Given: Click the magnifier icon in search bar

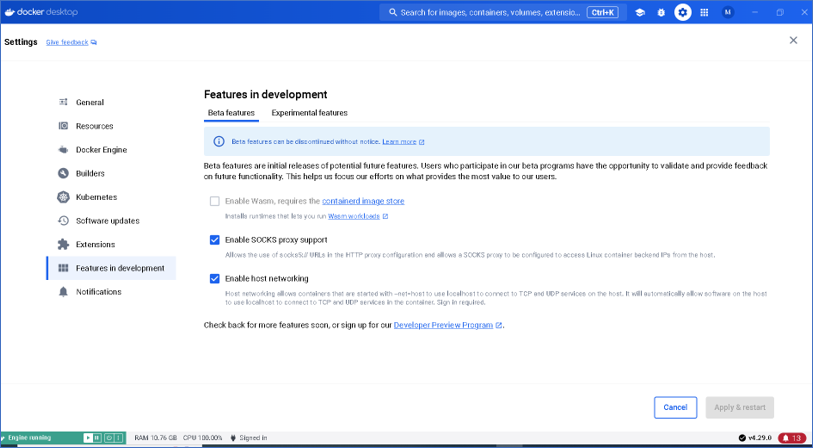Looking at the screenshot, I should coord(393,12).
